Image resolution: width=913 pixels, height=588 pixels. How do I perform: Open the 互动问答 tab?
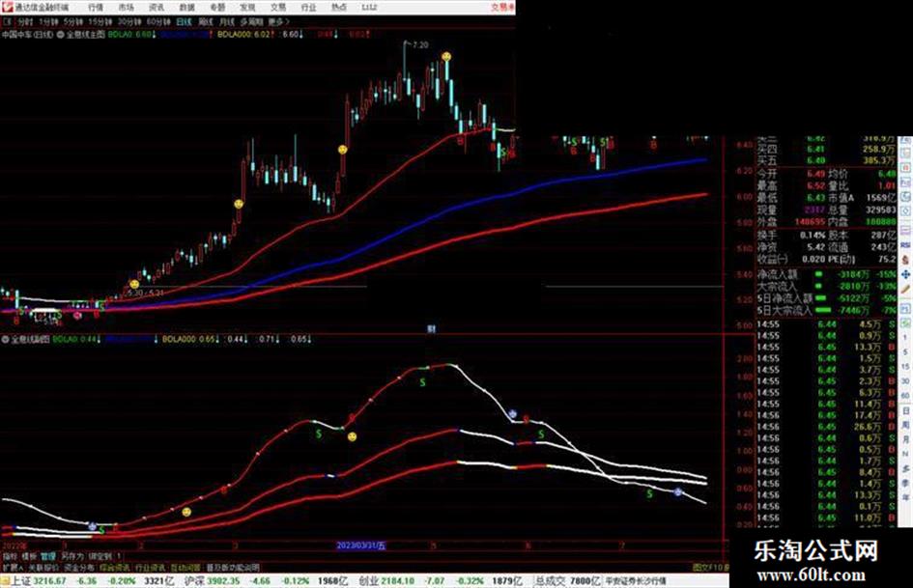[x=185, y=568]
